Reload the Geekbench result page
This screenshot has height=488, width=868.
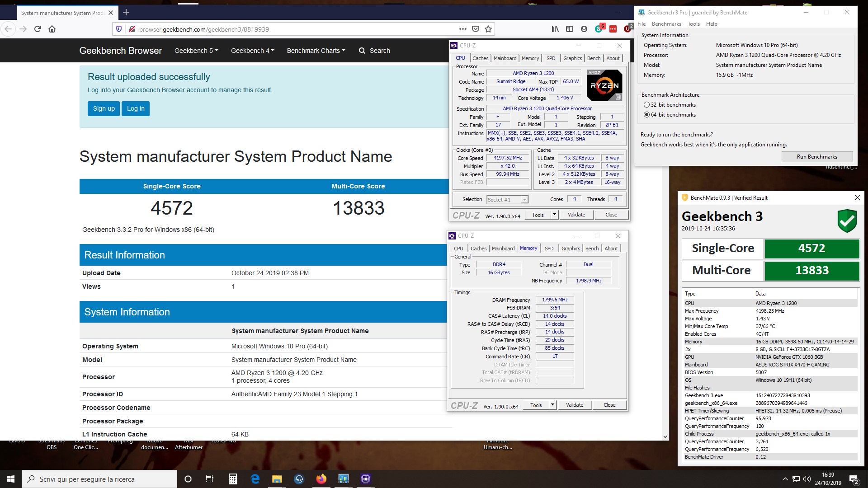pyautogui.click(x=38, y=29)
